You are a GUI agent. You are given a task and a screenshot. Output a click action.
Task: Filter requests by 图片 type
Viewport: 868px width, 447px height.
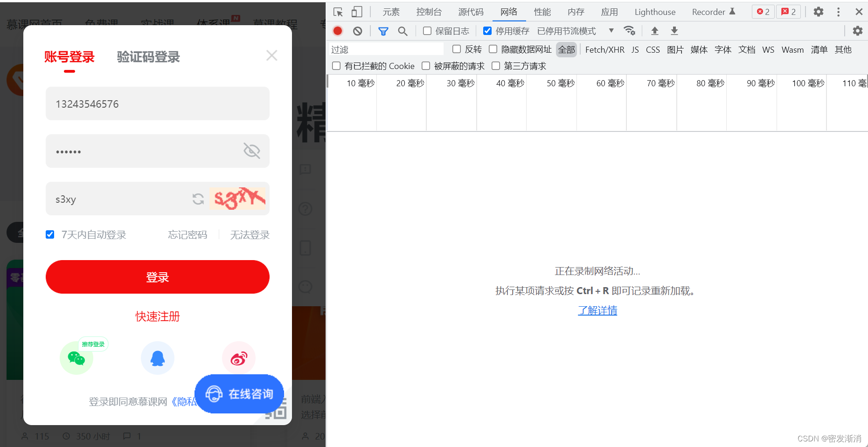(x=675, y=49)
